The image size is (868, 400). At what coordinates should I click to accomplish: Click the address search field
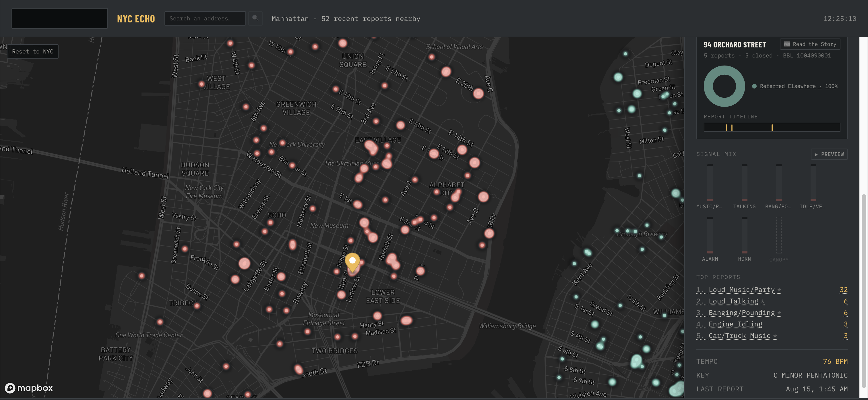(205, 18)
